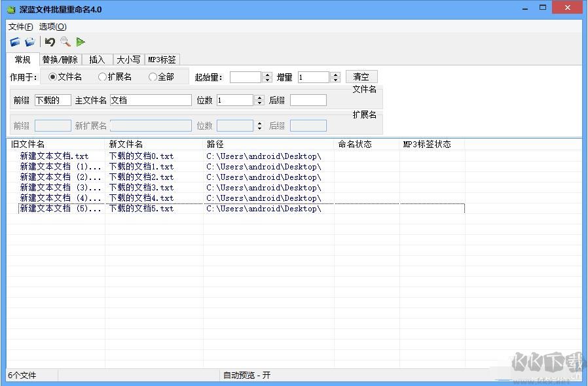Viewport: 588px width, 386px height.
Task: Click the 起始量 input field
Action: pyautogui.click(x=246, y=77)
